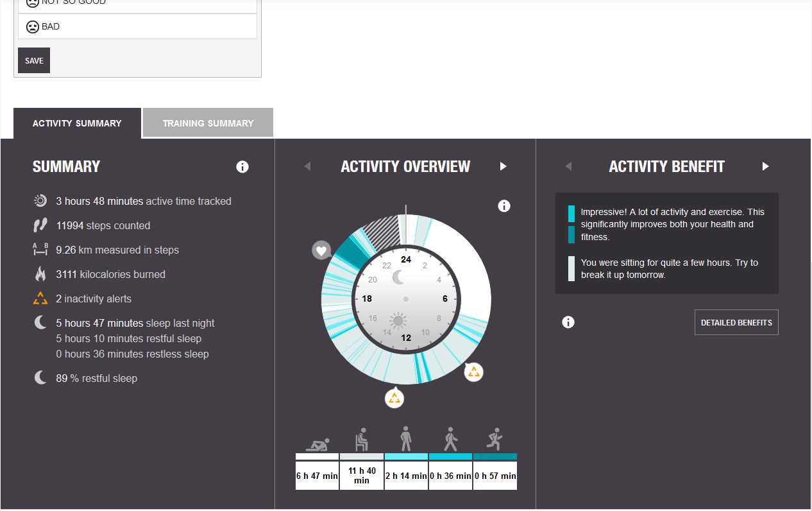Click the info icon beside Detailed Benefits
The image size is (812, 511).
568,322
